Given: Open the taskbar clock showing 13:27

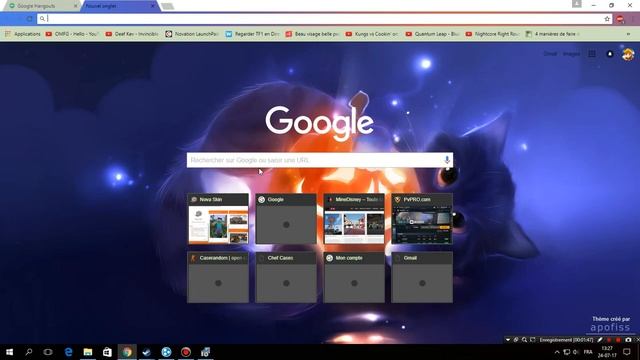Looking at the screenshot, I should [607, 352].
